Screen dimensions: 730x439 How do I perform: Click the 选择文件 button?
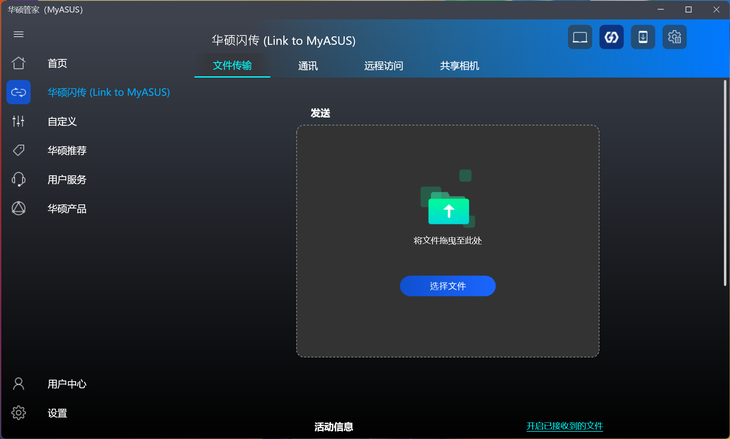coord(448,286)
